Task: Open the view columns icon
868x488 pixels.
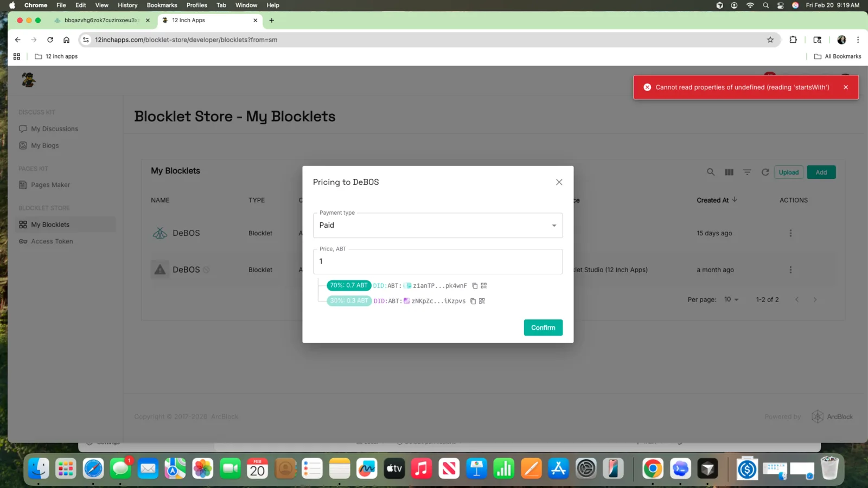Action: pos(729,172)
